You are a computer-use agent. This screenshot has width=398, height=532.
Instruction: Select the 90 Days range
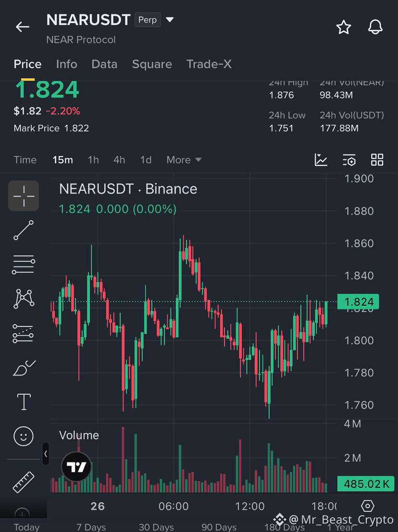219,527
